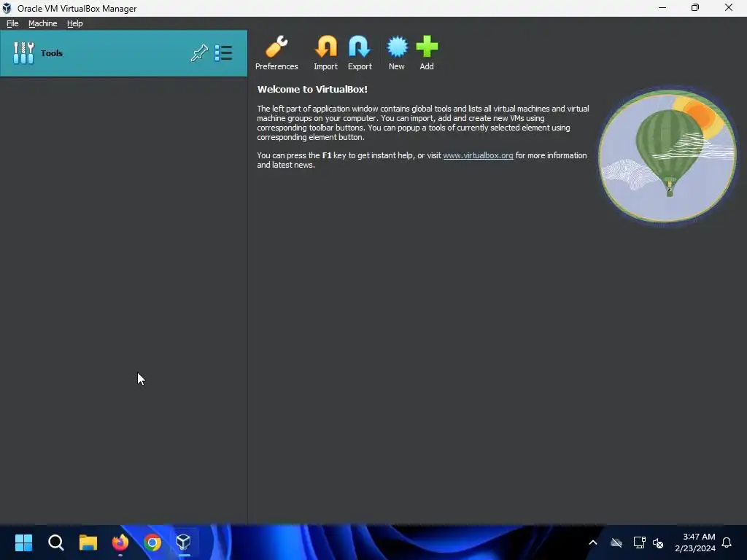The width and height of the screenshot is (747, 560).
Task: Open the Windows Start menu
Action: pyautogui.click(x=23, y=542)
